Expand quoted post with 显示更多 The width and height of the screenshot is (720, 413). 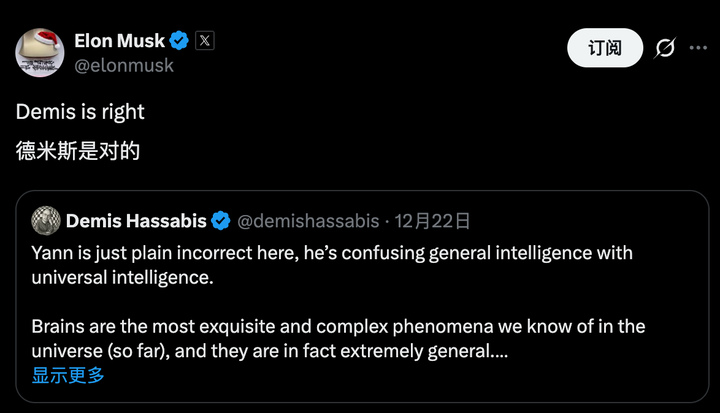68,375
